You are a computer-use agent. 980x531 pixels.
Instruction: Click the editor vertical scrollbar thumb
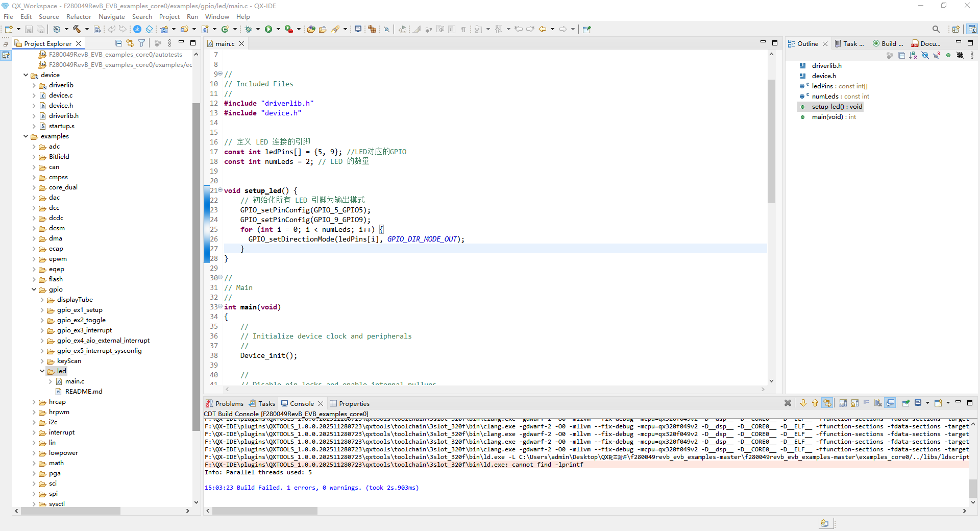771,140
